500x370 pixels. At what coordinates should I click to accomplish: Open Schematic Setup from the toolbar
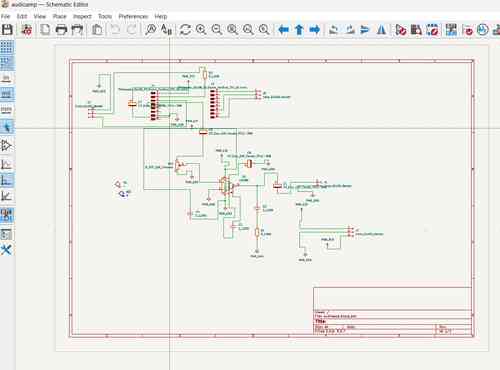coord(26,30)
